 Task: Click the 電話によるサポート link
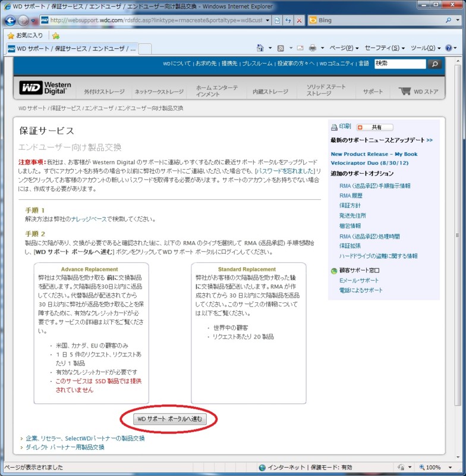click(x=361, y=290)
